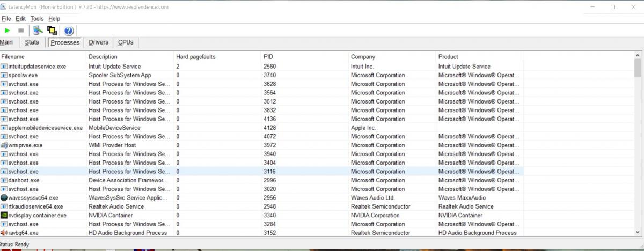
Task: Click svchost.exe row with PID 3116
Action: (262, 171)
